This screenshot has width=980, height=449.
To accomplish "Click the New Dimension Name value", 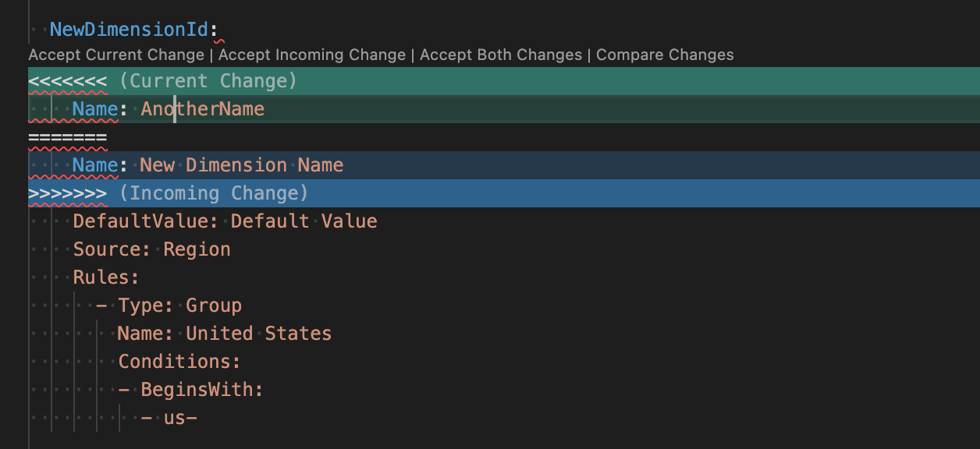I will (242, 165).
